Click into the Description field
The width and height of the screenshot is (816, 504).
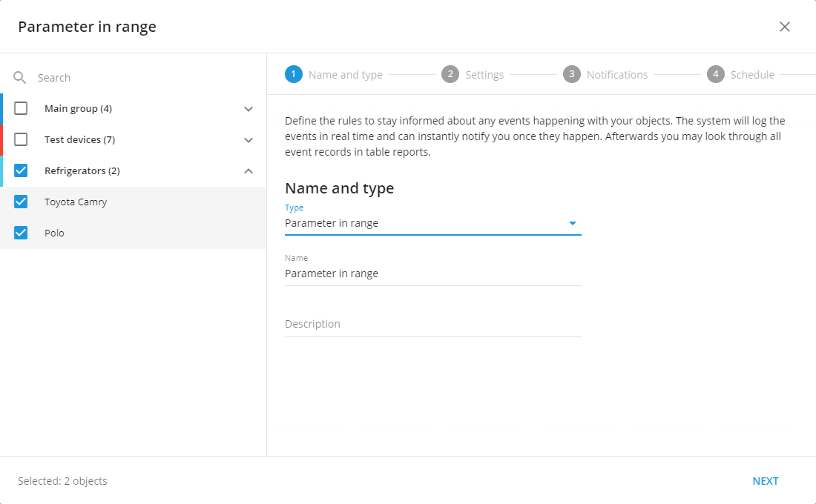tap(433, 324)
